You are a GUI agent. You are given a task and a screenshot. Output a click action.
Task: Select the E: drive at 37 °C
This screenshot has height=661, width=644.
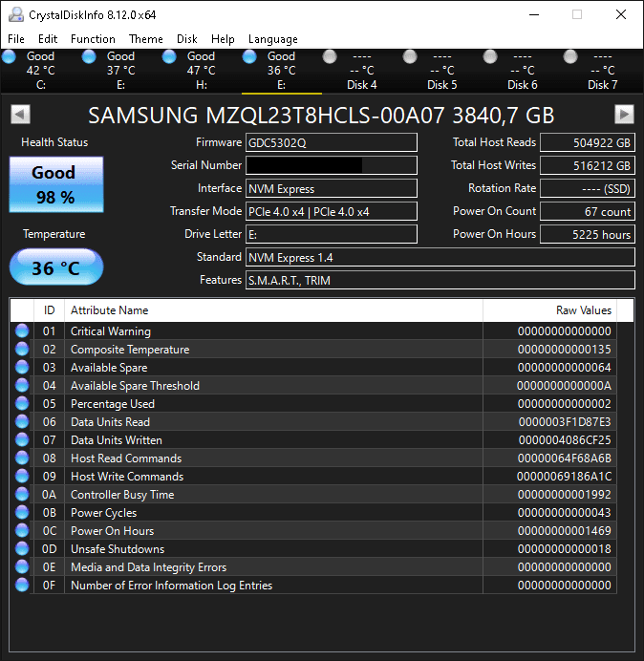tap(120, 71)
